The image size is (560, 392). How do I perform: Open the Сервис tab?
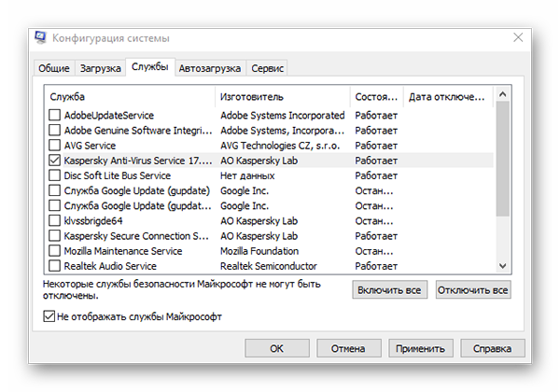(x=267, y=68)
